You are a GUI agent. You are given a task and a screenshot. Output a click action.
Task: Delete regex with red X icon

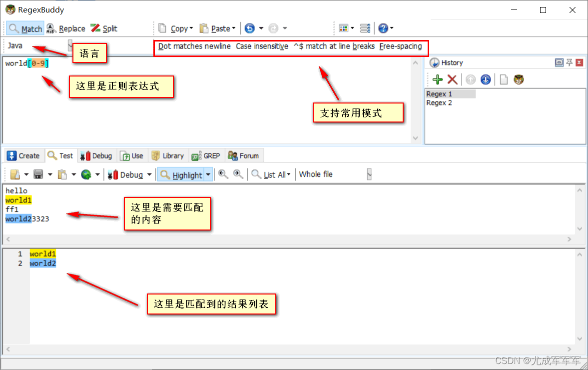(452, 79)
